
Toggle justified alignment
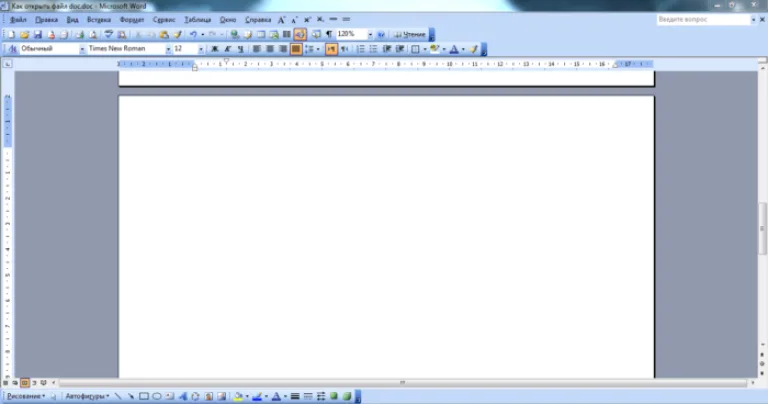click(296, 49)
